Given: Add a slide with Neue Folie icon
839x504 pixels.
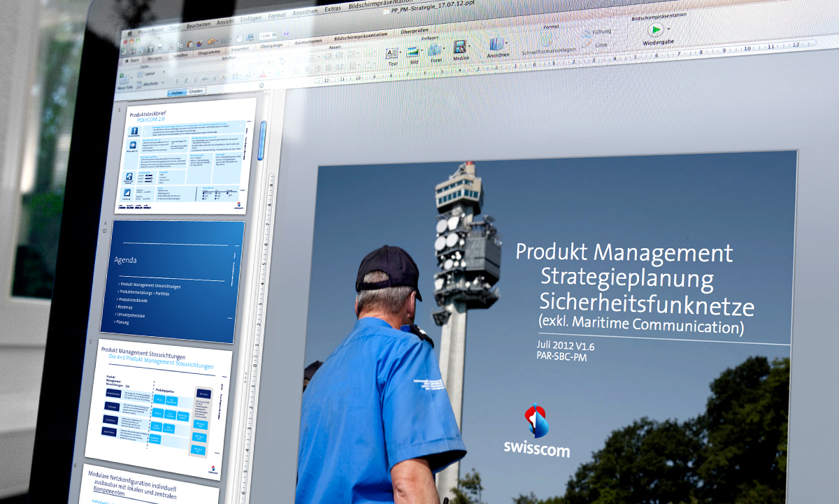Looking at the screenshot, I should [124, 78].
